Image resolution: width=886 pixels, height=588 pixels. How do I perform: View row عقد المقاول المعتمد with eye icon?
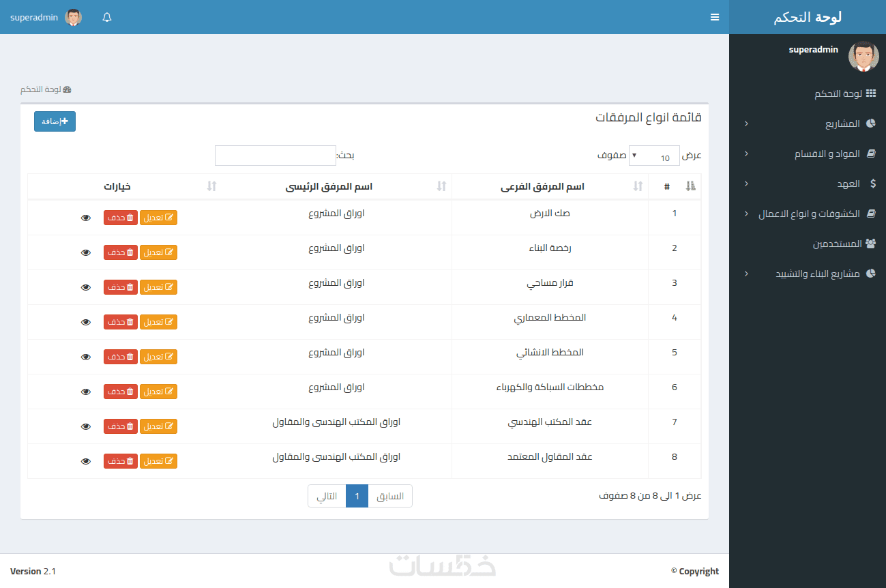[85, 461]
